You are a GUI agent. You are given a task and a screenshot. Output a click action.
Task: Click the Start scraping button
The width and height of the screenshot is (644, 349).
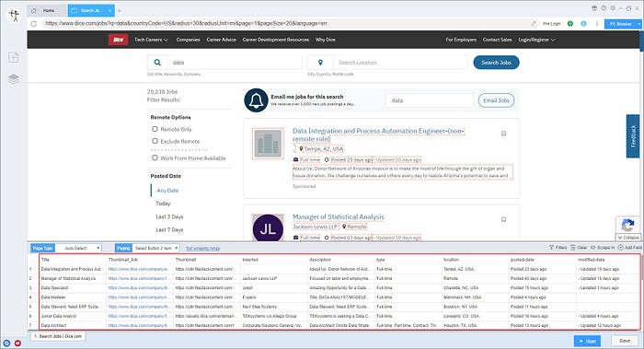point(587,341)
